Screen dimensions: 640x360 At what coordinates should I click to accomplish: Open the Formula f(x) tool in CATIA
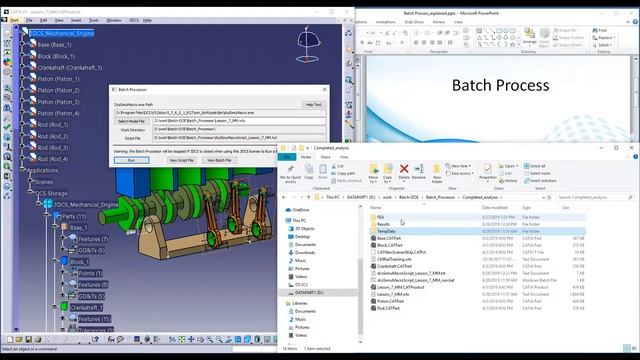pos(111,339)
